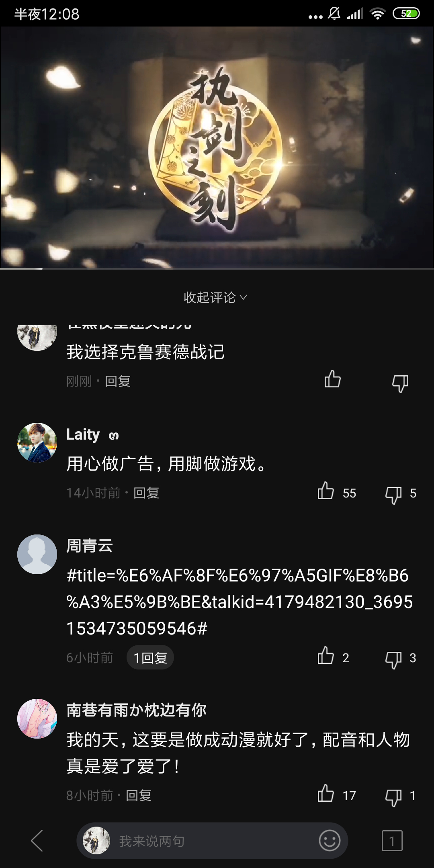Open the comment count box icon
Image resolution: width=434 pixels, height=868 pixels.
tap(392, 841)
